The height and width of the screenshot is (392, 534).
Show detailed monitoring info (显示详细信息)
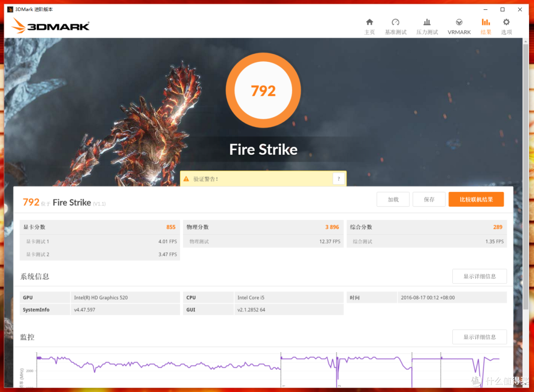480,337
